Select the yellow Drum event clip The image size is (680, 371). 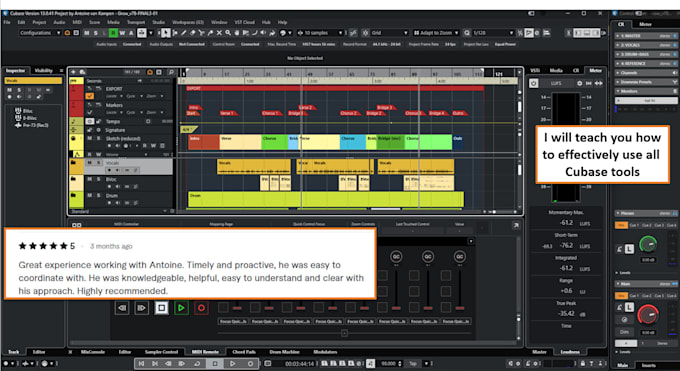[x=325, y=199]
